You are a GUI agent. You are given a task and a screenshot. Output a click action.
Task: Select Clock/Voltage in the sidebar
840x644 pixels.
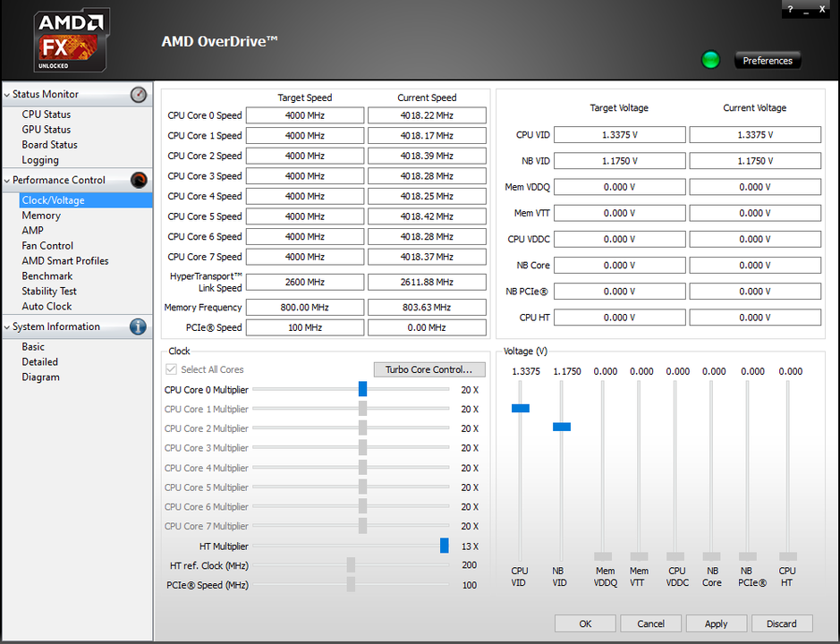coord(86,200)
